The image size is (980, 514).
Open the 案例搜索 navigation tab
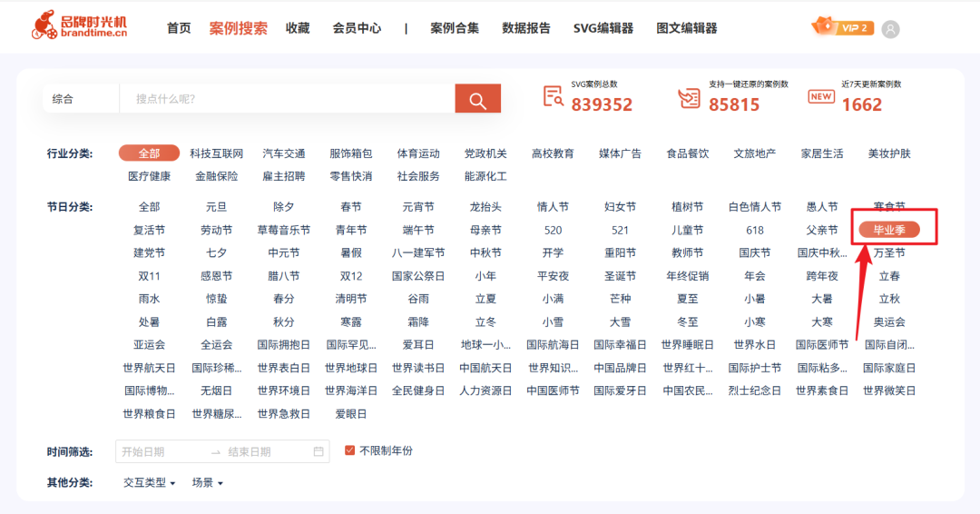tap(238, 28)
